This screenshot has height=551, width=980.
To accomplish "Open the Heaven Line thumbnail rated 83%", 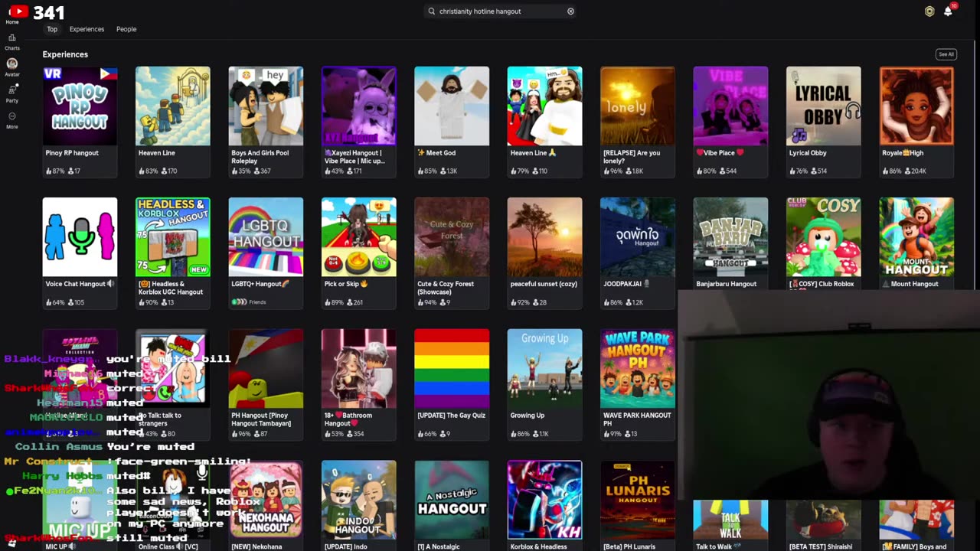I will [172, 106].
